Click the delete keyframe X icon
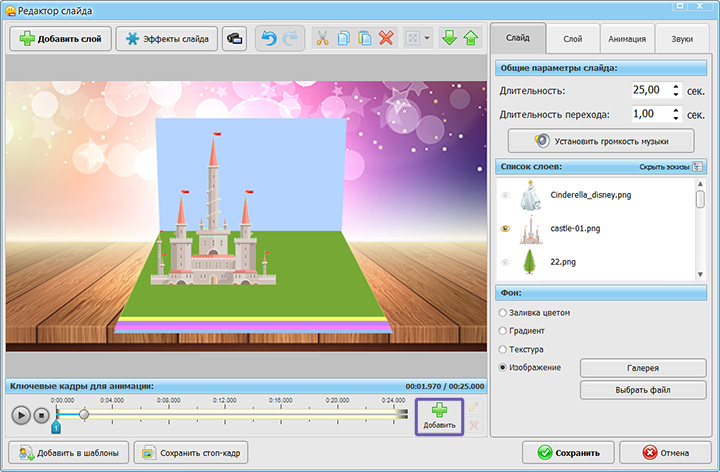Screen dimensions: 720x472 coord(474,425)
